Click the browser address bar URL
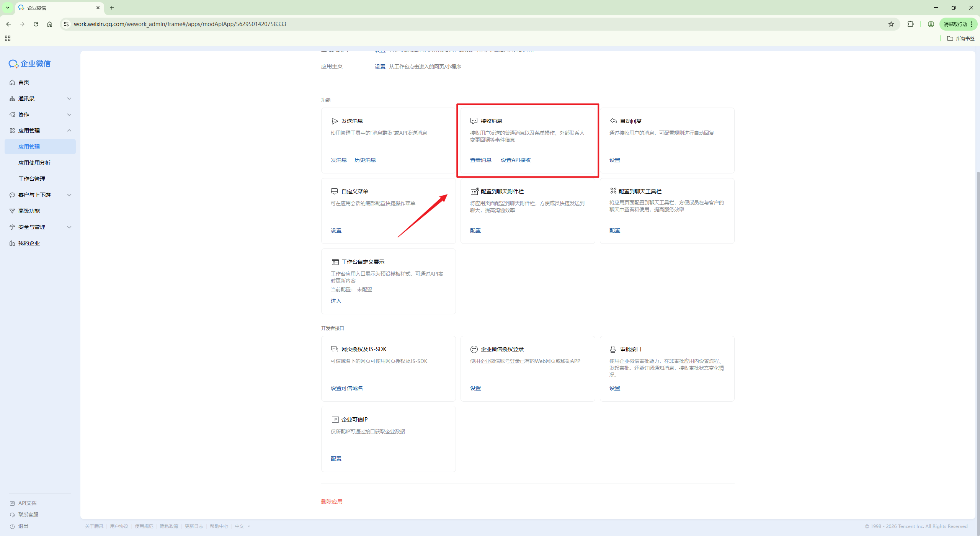Image resolution: width=980 pixels, height=536 pixels. click(x=180, y=24)
